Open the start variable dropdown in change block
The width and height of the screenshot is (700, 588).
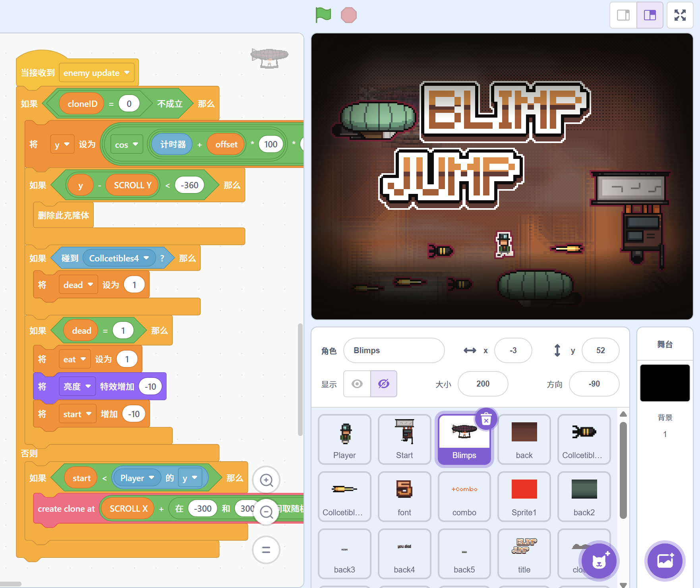[77, 414]
